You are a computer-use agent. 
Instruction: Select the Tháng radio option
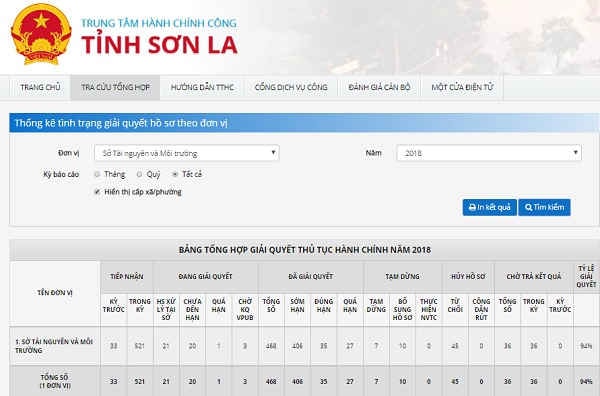point(97,174)
